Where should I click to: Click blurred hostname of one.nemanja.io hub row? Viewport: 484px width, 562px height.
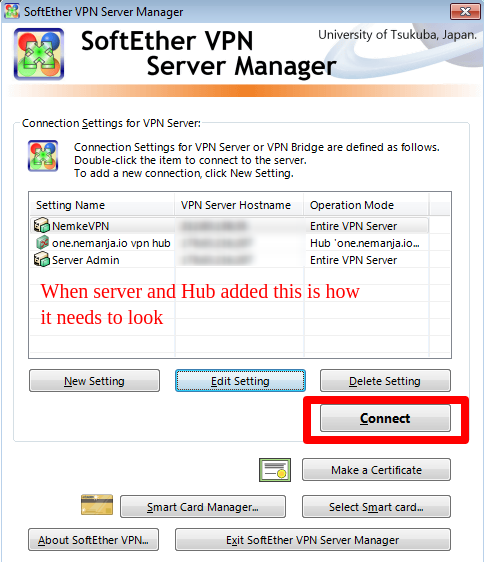[x=216, y=243]
